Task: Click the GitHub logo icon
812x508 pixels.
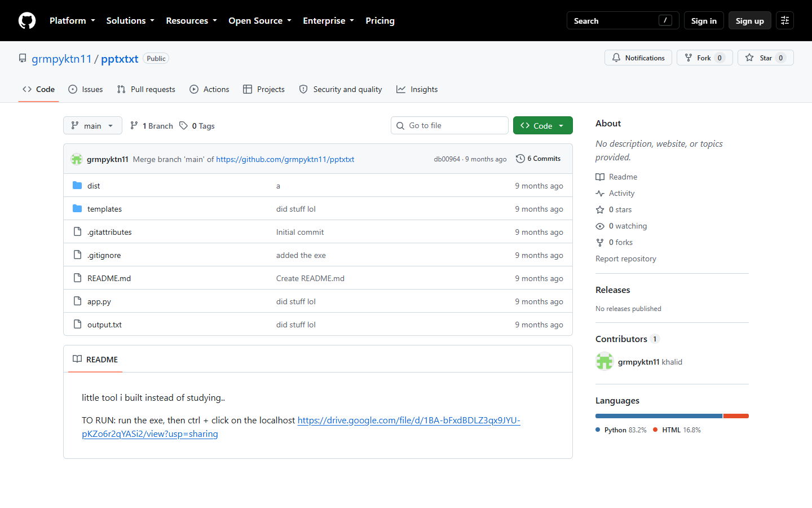Action: (x=27, y=21)
